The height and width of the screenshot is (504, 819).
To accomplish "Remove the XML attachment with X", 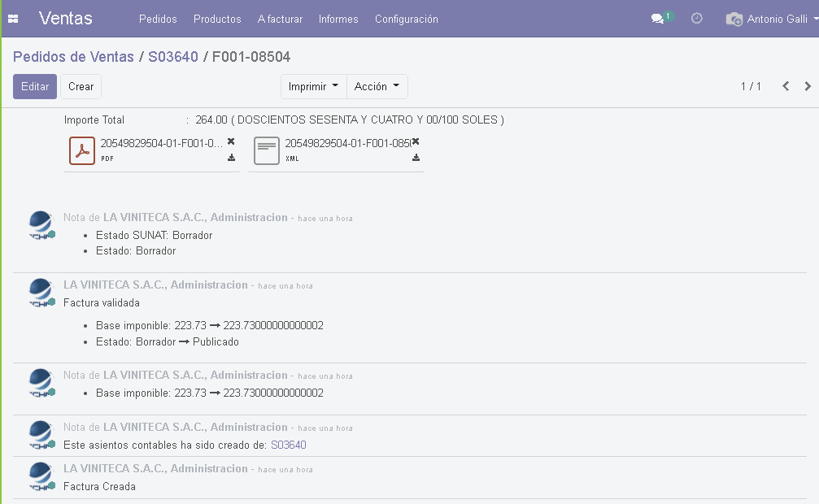I will [x=416, y=141].
